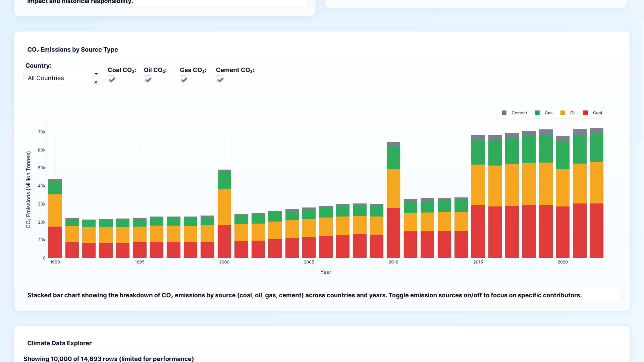Click the red Coal legend icon

coord(586,113)
